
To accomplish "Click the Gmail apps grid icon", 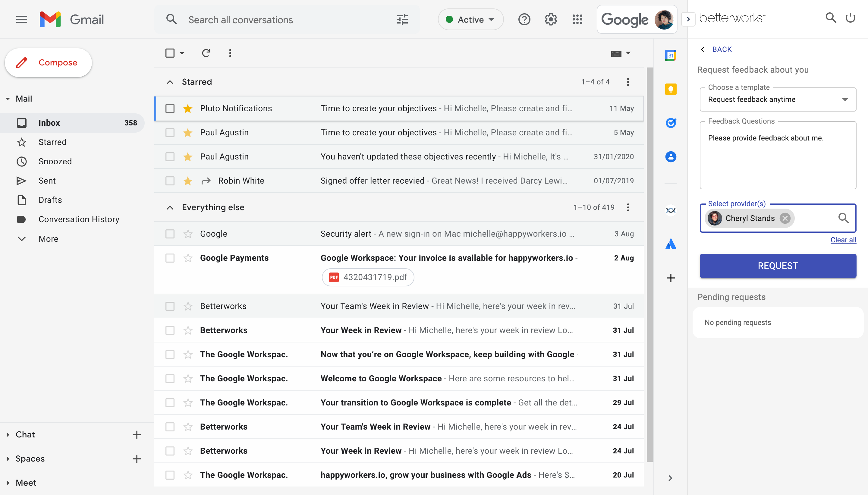I will [x=578, y=20].
